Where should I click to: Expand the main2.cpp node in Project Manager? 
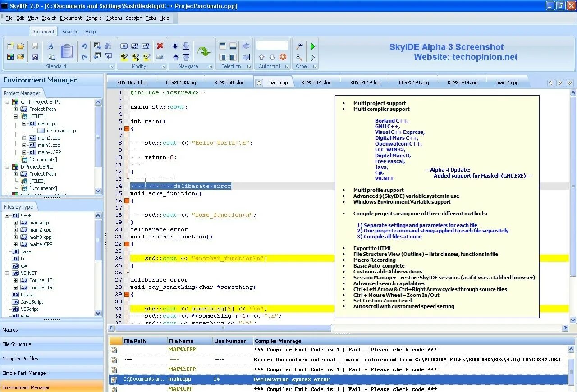[24, 138]
